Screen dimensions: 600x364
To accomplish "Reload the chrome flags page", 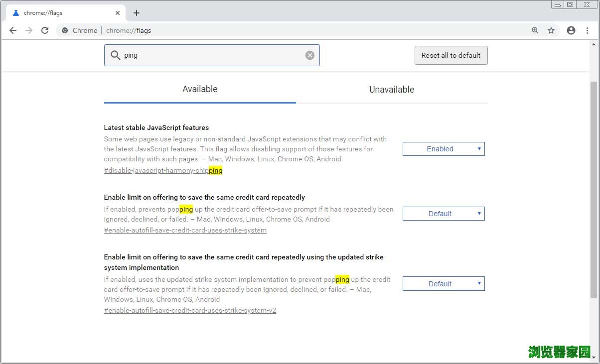I will pyautogui.click(x=45, y=30).
